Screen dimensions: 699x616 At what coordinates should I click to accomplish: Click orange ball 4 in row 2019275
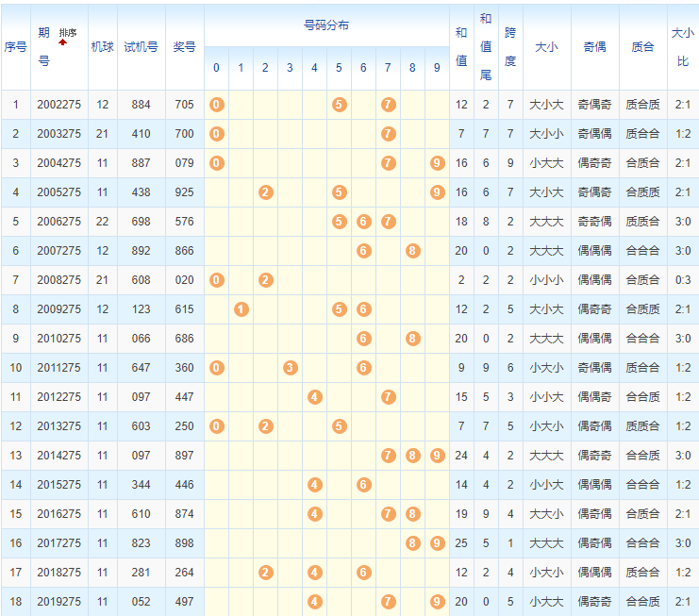coord(314,601)
